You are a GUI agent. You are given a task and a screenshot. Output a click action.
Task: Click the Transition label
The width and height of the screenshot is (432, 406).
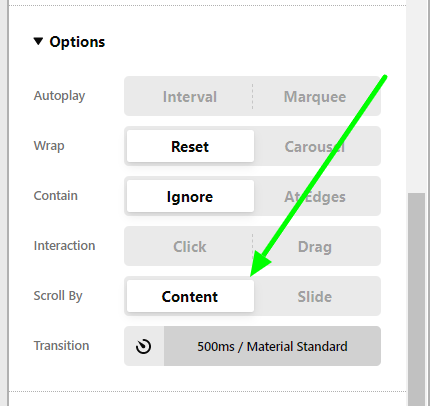point(61,346)
